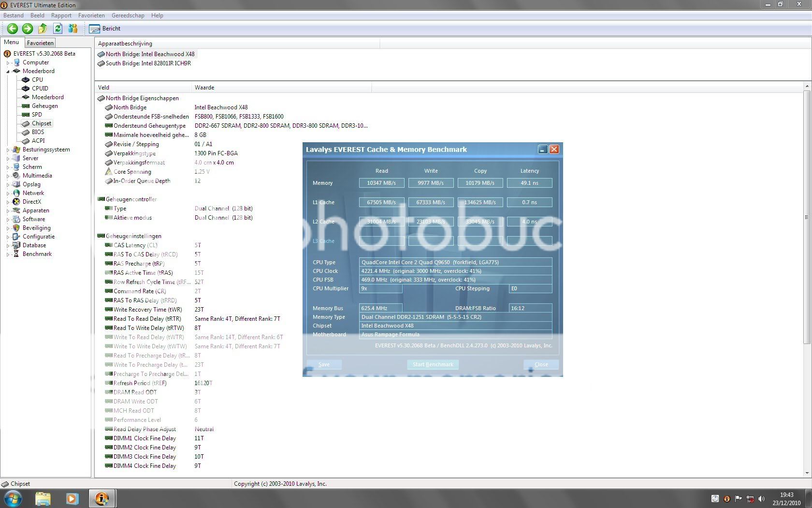The image size is (812, 508).
Task: Select the Configuratie tree item
Action: click(39, 237)
